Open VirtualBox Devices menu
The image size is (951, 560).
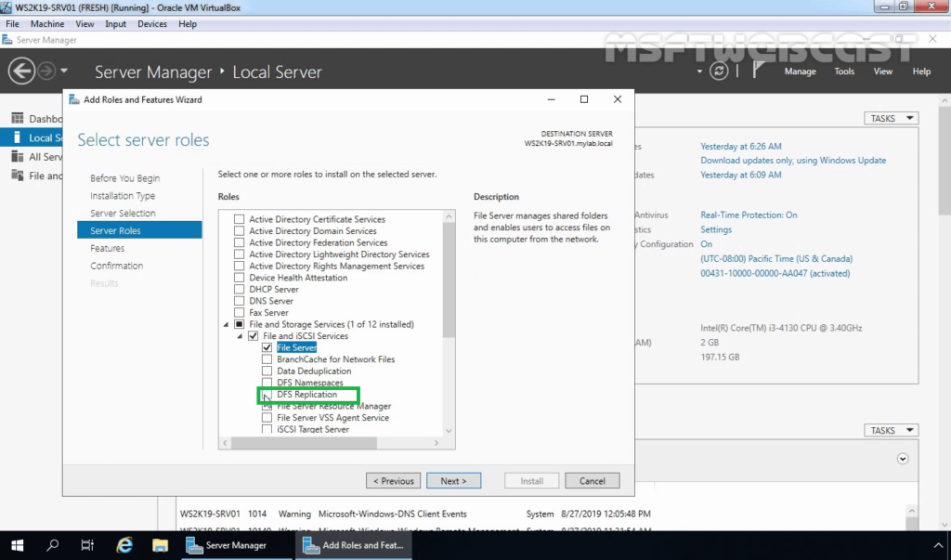[152, 23]
